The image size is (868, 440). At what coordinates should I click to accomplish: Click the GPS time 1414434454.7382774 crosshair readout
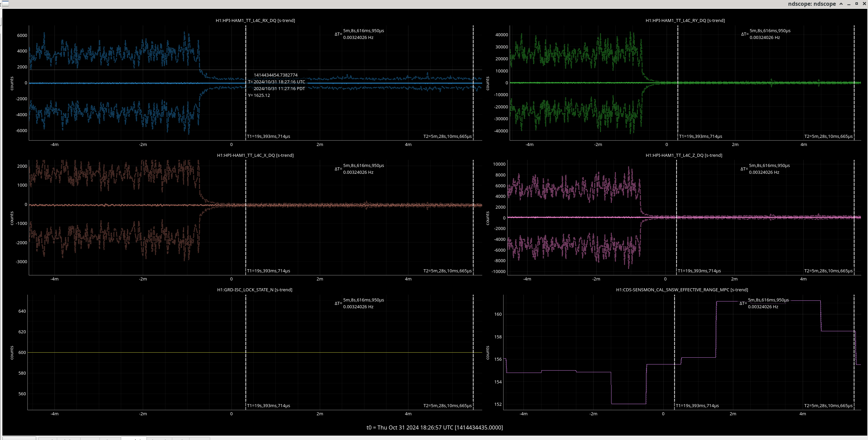(276, 75)
